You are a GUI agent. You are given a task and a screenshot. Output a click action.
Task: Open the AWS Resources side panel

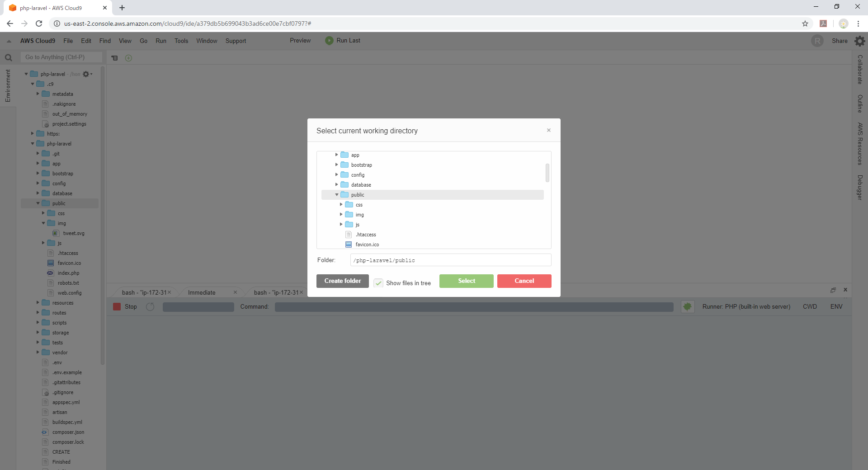(860, 144)
